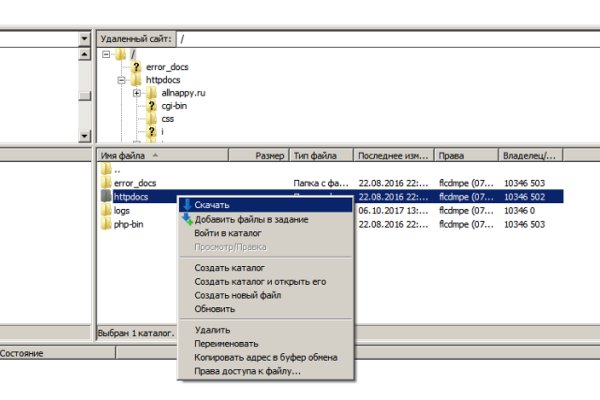Image resolution: width=600 pixels, height=400 pixels.
Task: Click the Удаленный сайт path input field
Action: [380, 39]
